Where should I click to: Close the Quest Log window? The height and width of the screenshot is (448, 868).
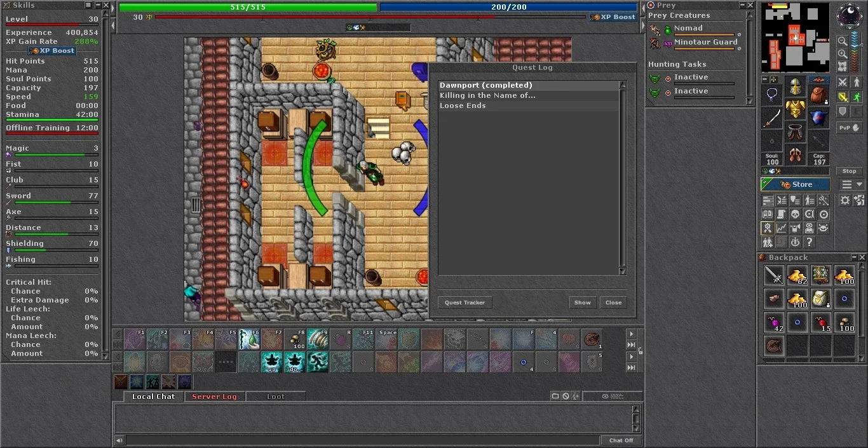pyautogui.click(x=613, y=302)
